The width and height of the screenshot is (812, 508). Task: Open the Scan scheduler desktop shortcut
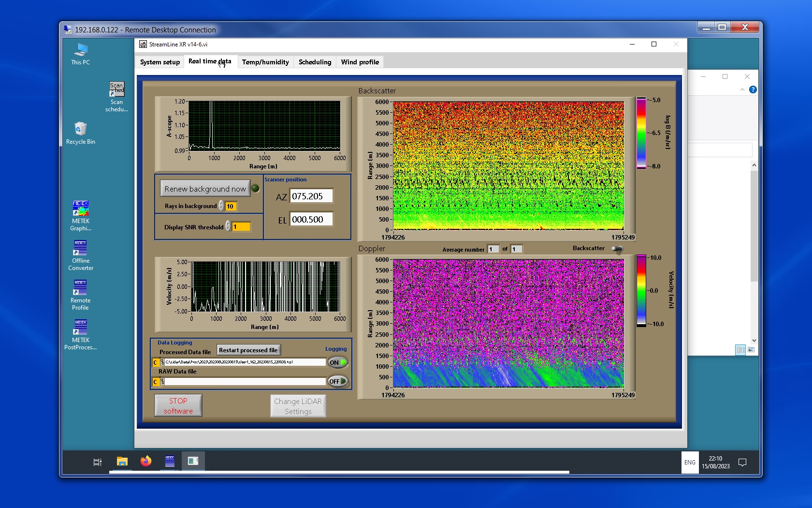click(116, 90)
